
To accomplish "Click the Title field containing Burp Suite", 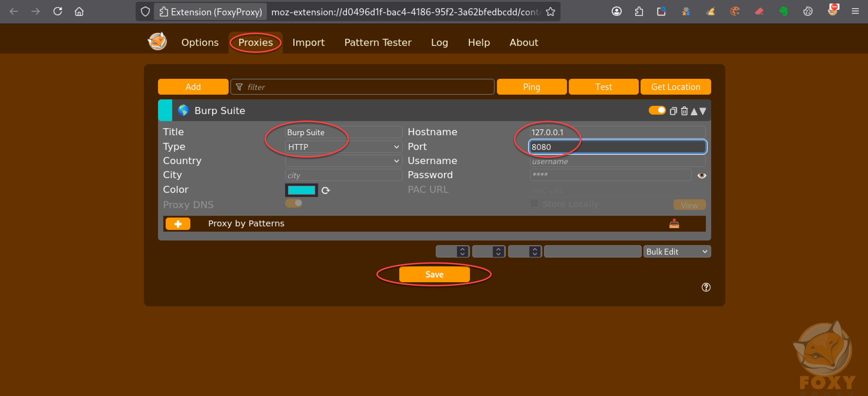I will click(343, 132).
